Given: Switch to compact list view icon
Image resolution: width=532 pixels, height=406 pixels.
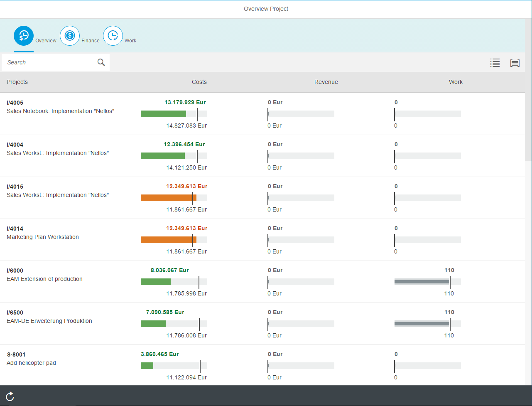Looking at the screenshot, I should point(495,63).
